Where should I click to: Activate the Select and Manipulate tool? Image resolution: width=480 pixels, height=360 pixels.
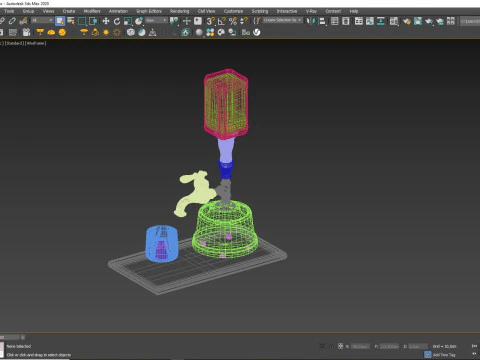[x=187, y=21]
